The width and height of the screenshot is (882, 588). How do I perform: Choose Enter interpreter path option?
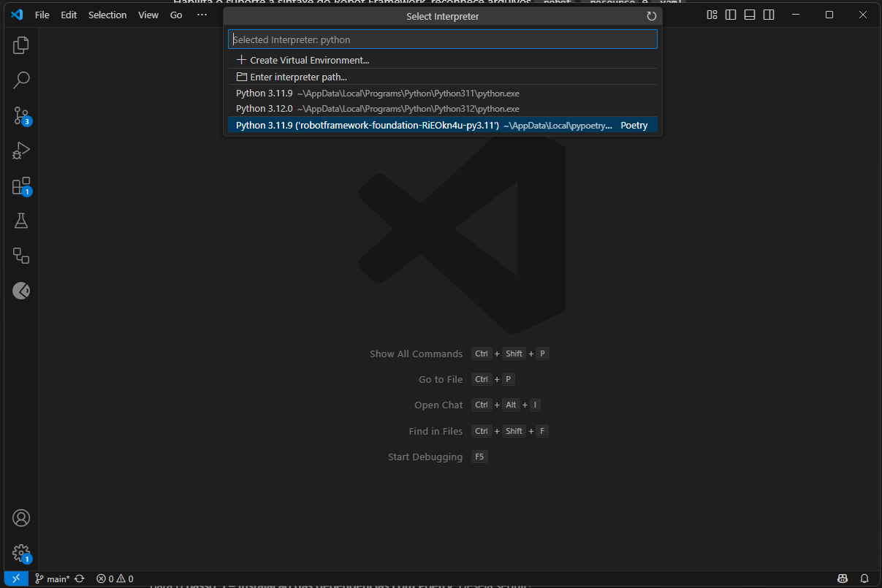click(443, 77)
